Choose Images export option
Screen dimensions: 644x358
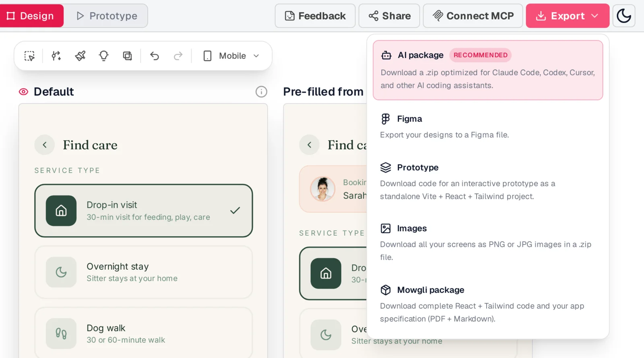(488, 242)
